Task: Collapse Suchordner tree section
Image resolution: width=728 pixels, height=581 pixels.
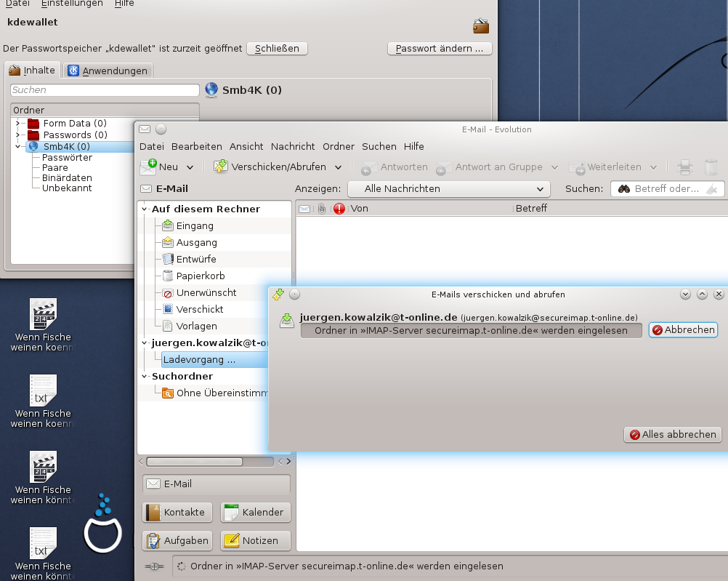Action: (145, 377)
